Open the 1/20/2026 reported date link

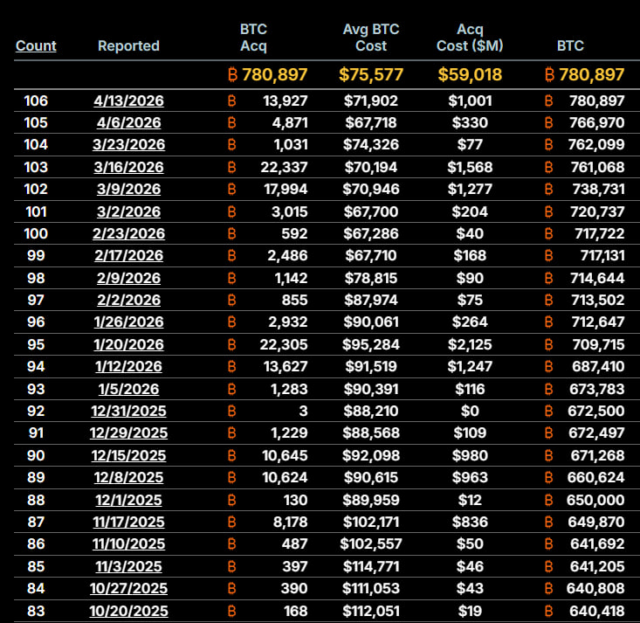129,345
